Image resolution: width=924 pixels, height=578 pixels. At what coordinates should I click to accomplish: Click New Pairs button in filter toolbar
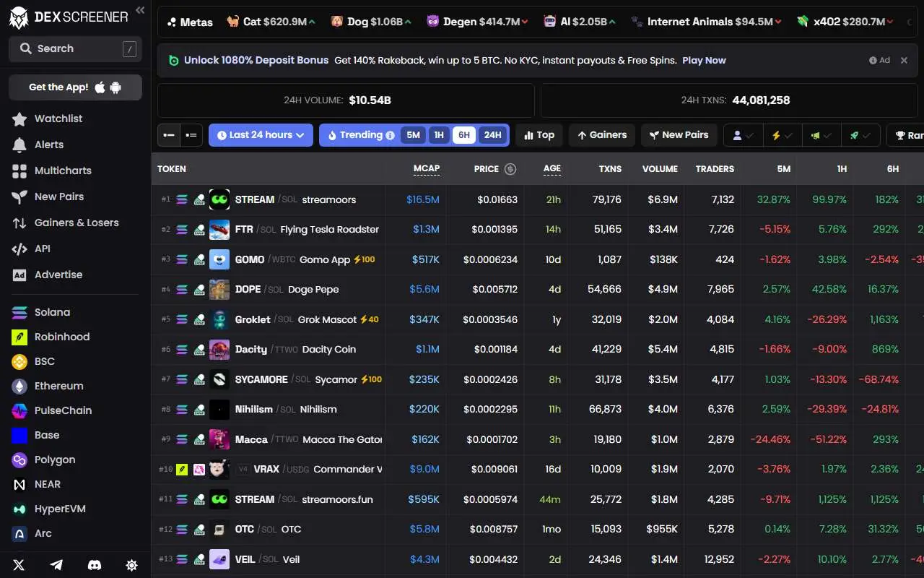[679, 135]
